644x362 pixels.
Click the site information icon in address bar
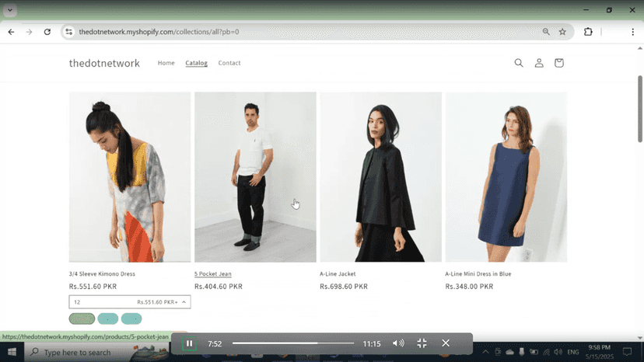click(69, 32)
